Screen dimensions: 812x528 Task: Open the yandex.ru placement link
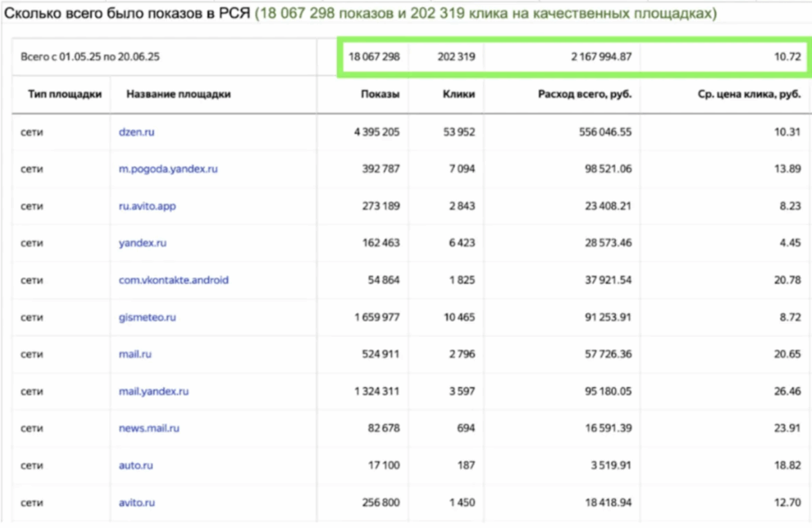pos(142,243)
